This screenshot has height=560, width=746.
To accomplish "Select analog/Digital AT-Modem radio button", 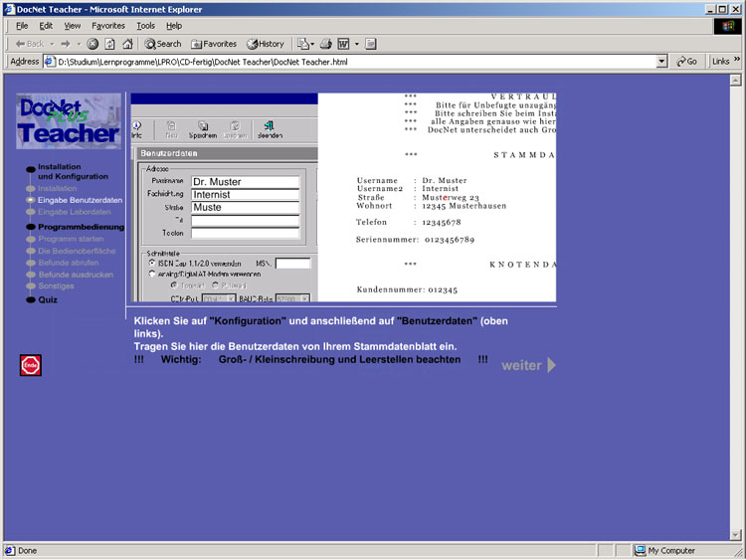I will (152, 274).
